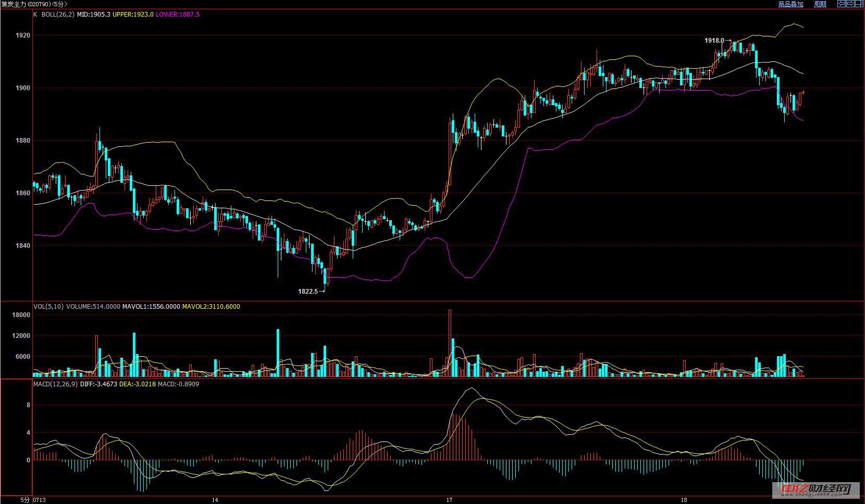Click the DIFF:-3.4673 reading
The height and width of the screenshot is (504, 865).
click(99, 384)
